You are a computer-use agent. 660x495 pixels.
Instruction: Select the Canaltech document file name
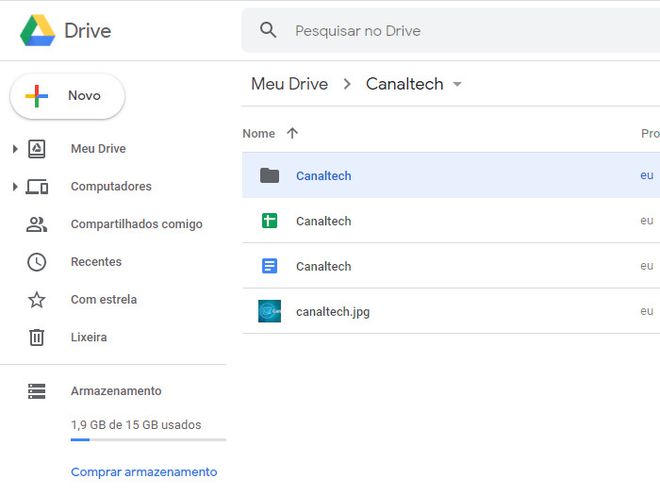pos(323,266)
